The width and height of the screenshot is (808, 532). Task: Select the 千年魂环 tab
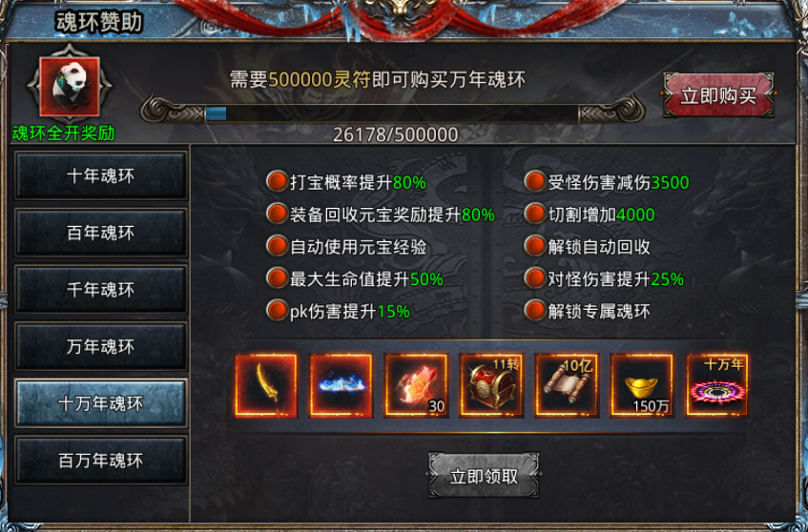click(100, 290)
